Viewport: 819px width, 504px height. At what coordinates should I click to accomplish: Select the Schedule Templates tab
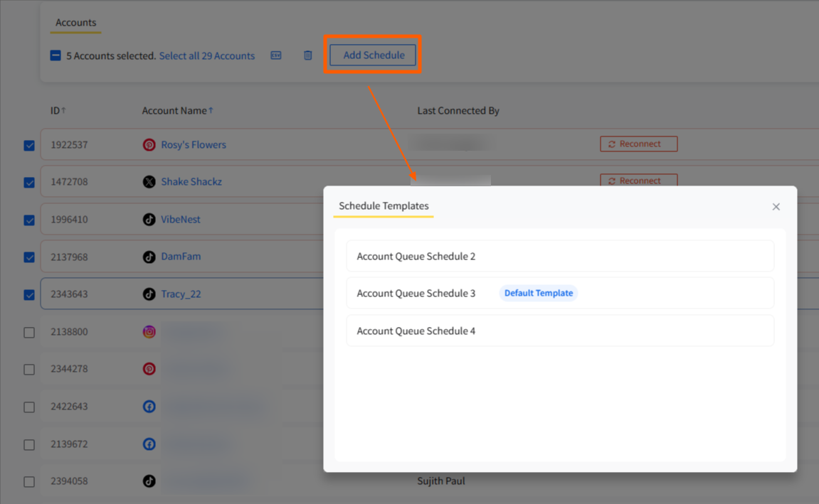[x=384, y=206]
